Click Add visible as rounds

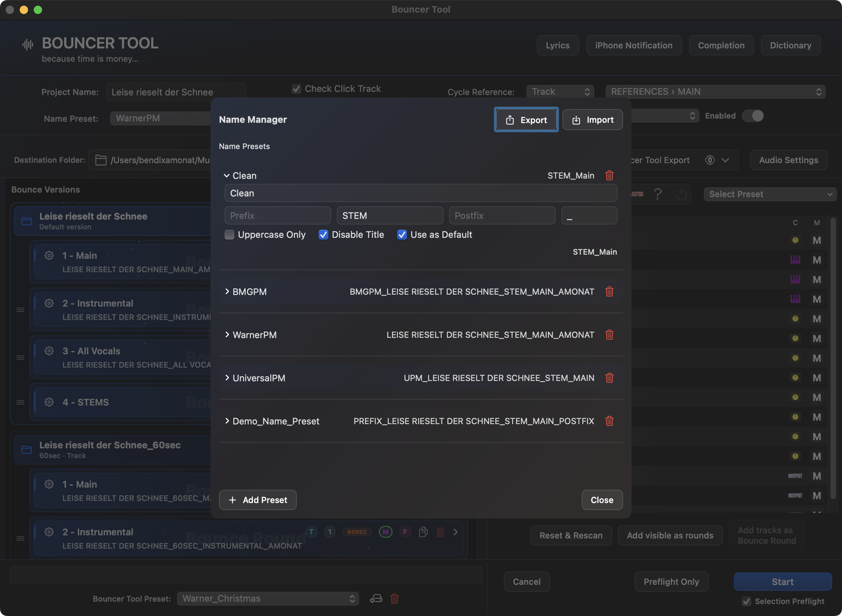tap(670, 535)
